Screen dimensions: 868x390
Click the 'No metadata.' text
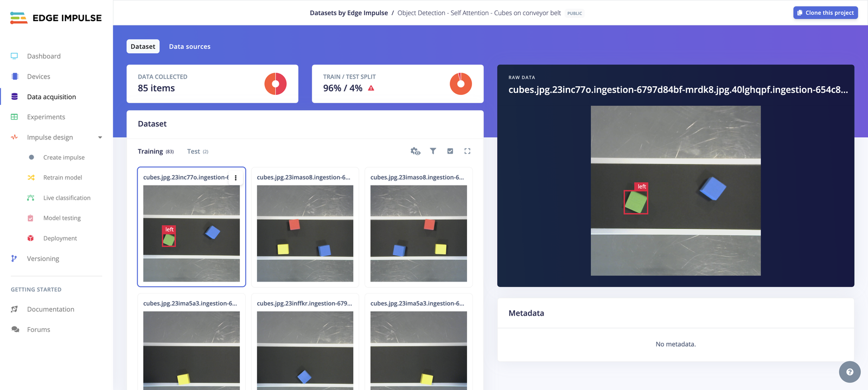click(x=675, y=344)
